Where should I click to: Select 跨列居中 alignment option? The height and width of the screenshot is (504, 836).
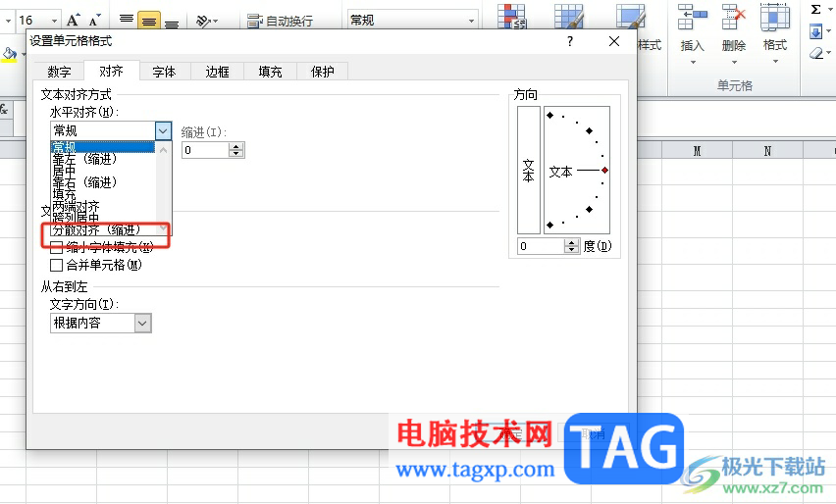102,218
